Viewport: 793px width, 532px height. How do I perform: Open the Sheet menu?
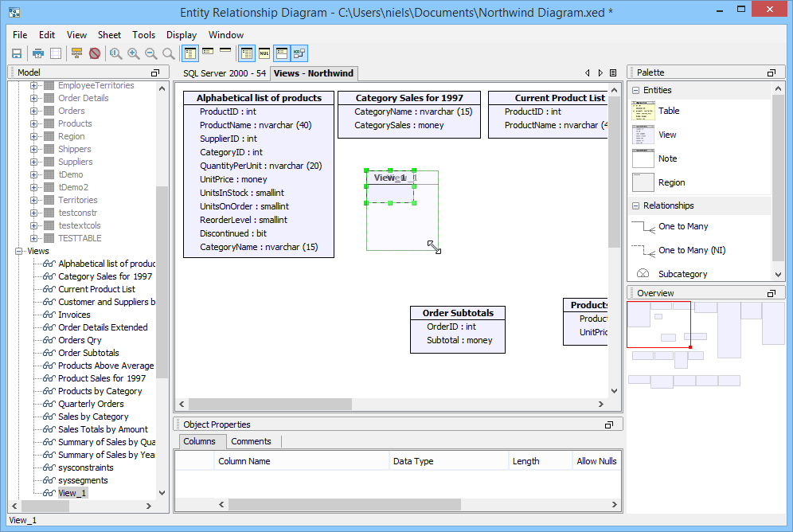pyautogui.click(x=109, y=35)
